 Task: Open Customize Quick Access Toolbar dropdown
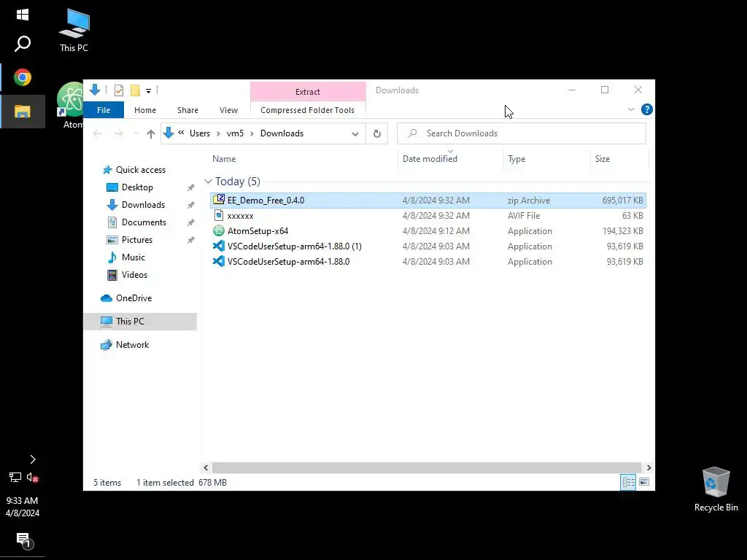point(149,90)
